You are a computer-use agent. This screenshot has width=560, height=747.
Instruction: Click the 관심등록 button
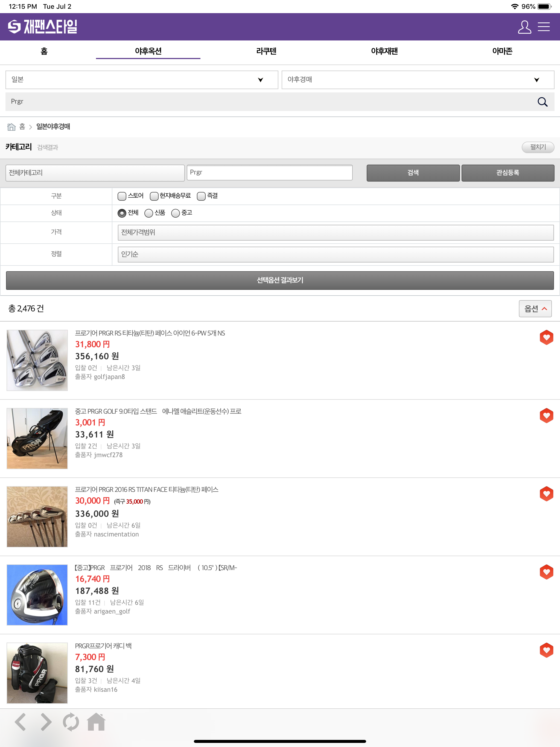[x=508, y=173]
